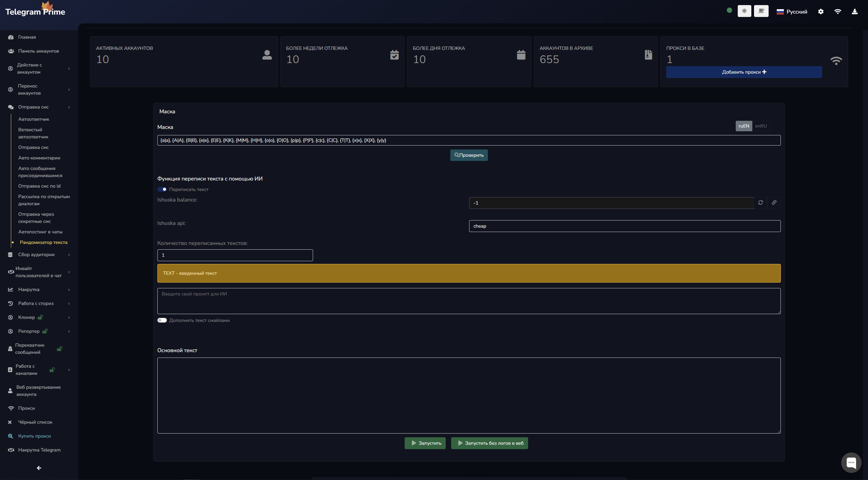Viewport: 868px width, 480px height.
Task: Focus the Маска input field
Action: point(469,140)
